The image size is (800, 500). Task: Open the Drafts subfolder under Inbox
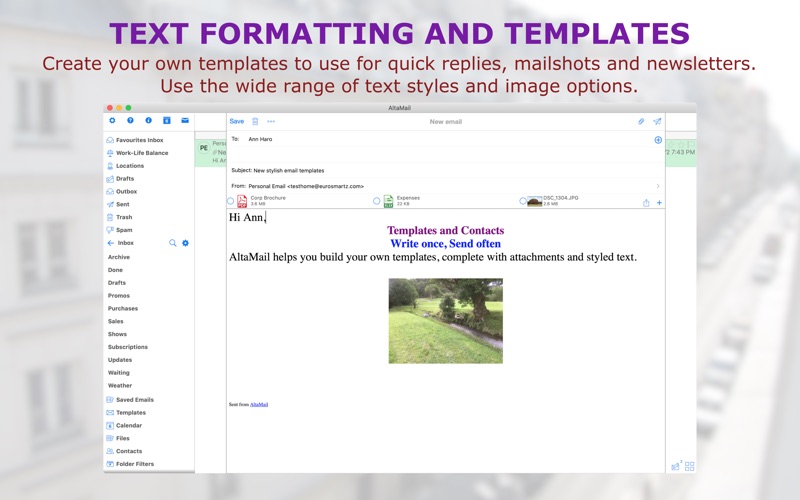point(117,283)
